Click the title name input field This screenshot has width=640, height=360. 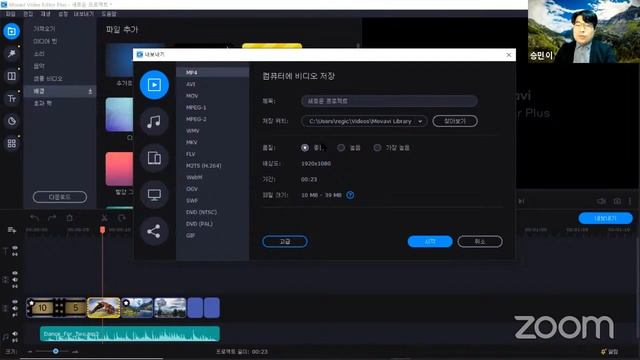click(389, 101)
